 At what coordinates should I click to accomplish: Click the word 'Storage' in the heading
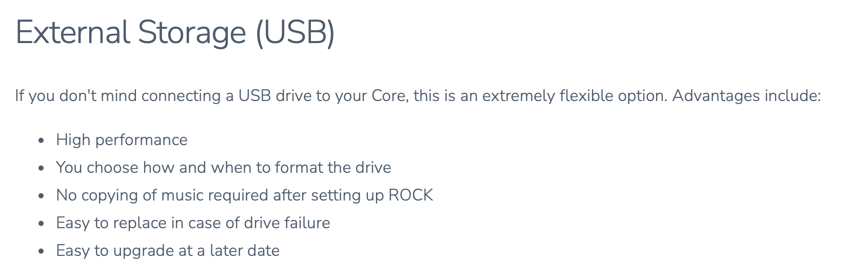[x=192, y=32]
